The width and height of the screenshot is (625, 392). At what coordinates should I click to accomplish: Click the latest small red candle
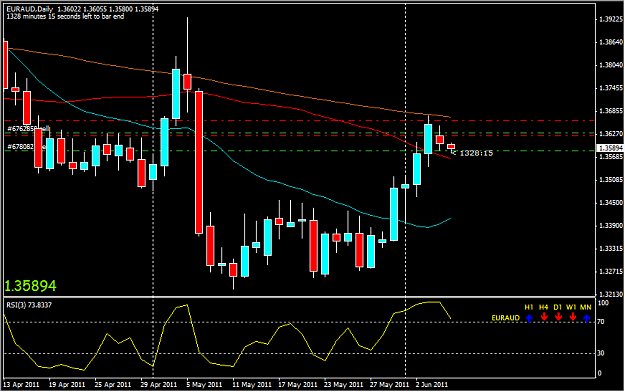[x=451, y=146]
